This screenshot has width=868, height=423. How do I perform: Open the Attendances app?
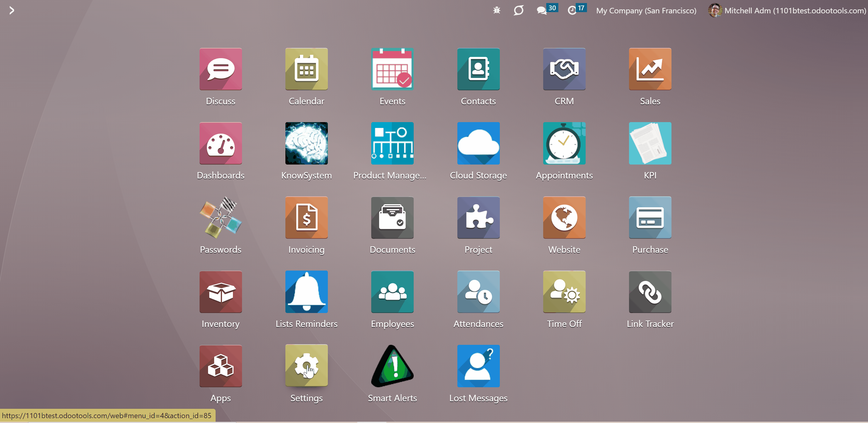tap(479, 292)
